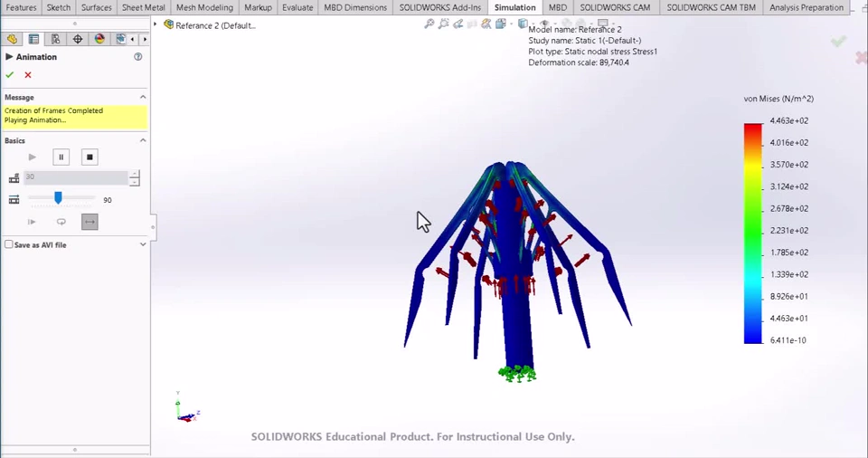
Task: Expand Referance 2 flyout tree arrow
Action: coord(155,24)
